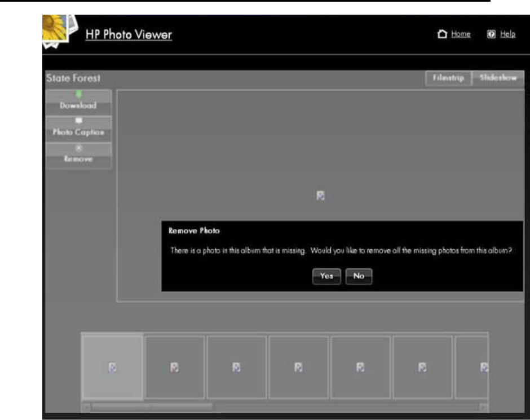Click the X icon above Remove

tap(78, 148)
